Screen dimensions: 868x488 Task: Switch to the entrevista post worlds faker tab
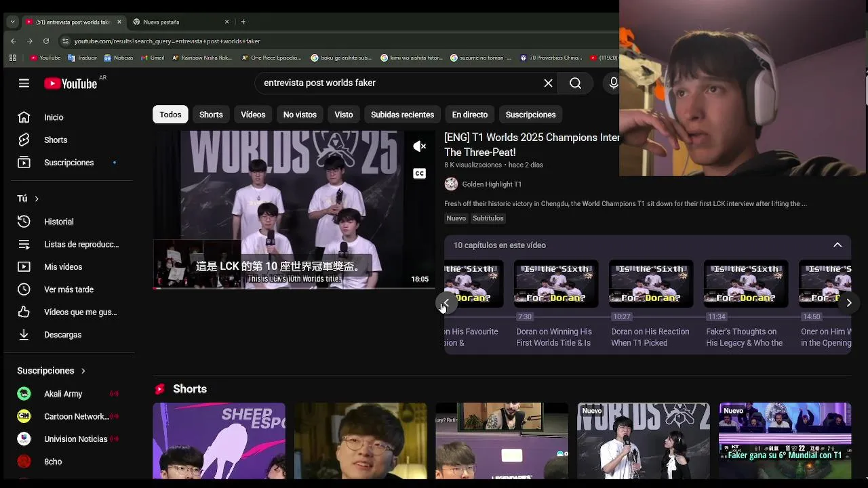73,22
